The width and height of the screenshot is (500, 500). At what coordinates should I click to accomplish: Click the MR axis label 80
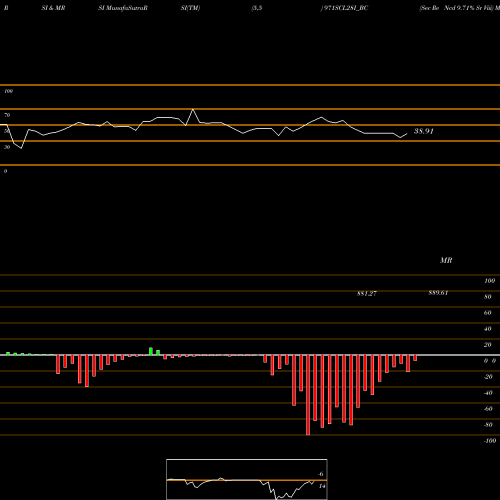488,297
